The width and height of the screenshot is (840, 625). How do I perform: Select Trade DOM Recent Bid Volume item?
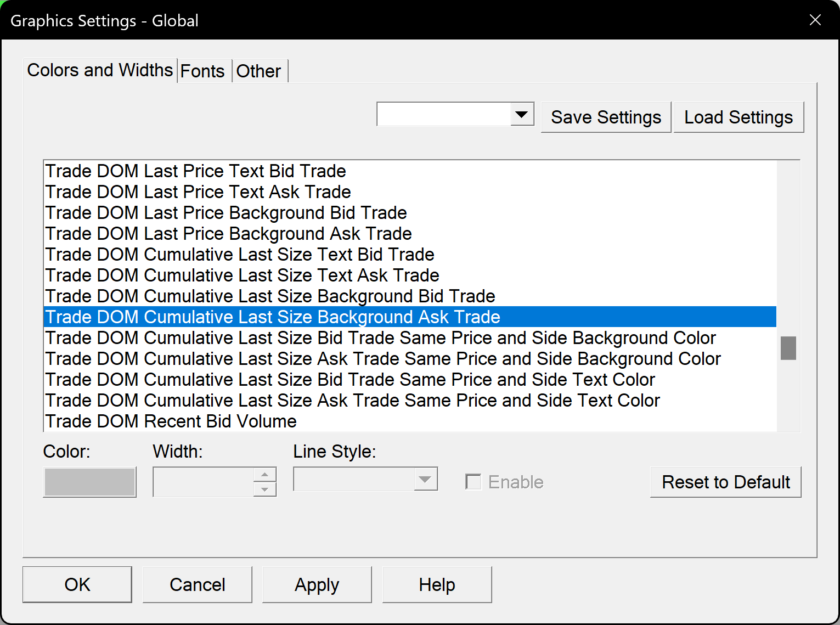coord(171,421)
